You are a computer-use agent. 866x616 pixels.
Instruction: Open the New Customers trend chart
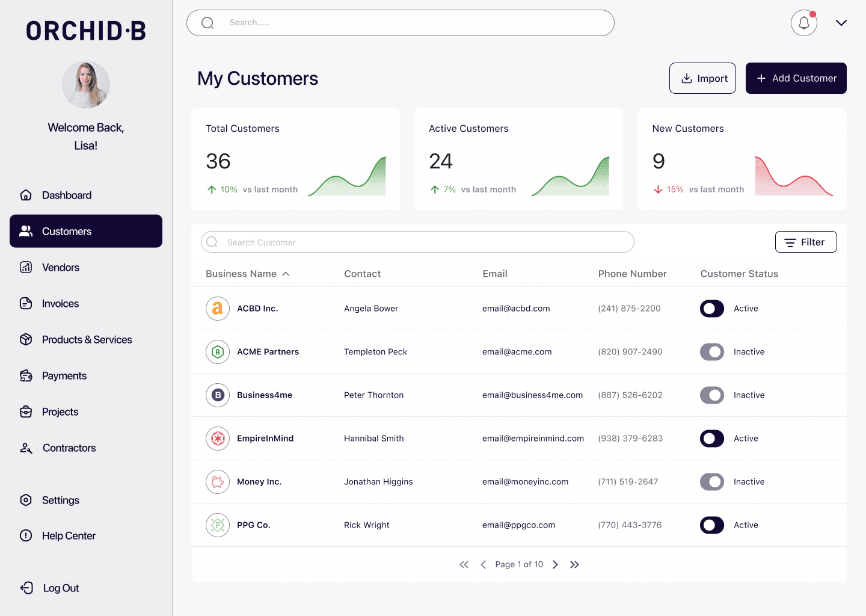tap(794, 176)
